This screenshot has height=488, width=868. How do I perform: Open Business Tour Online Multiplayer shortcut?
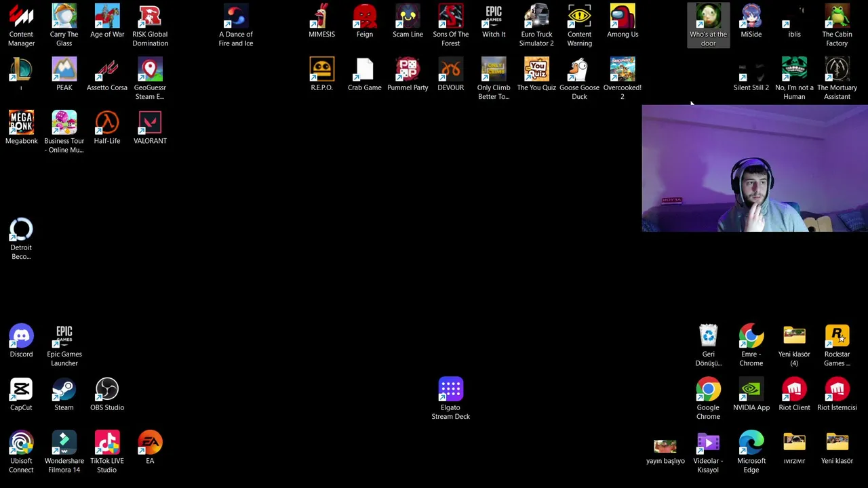64,132
